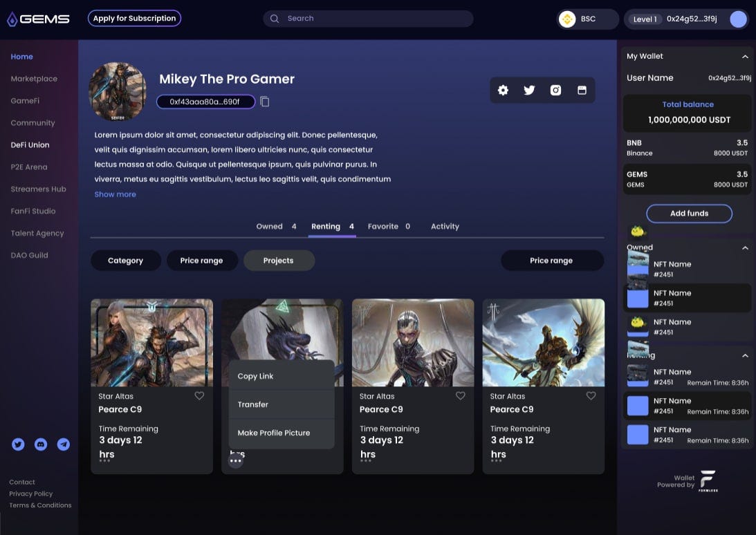Open sidebar Discord social icon
This screenshot has width=756, height=535.
point(41,444)
